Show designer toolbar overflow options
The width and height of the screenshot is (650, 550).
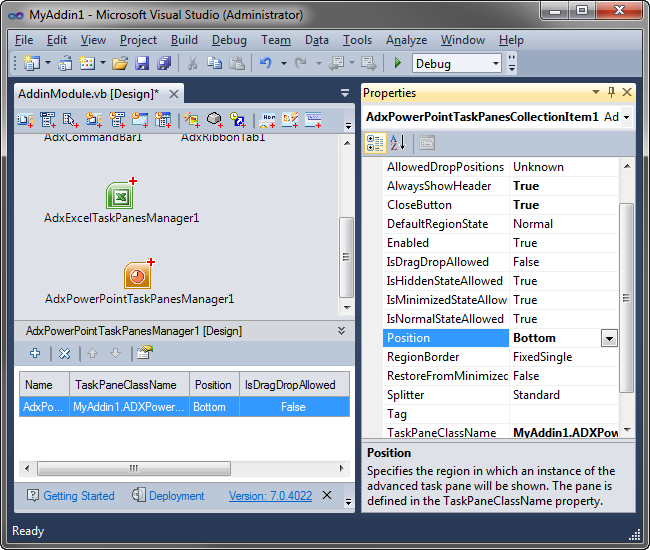coord(348,125)
